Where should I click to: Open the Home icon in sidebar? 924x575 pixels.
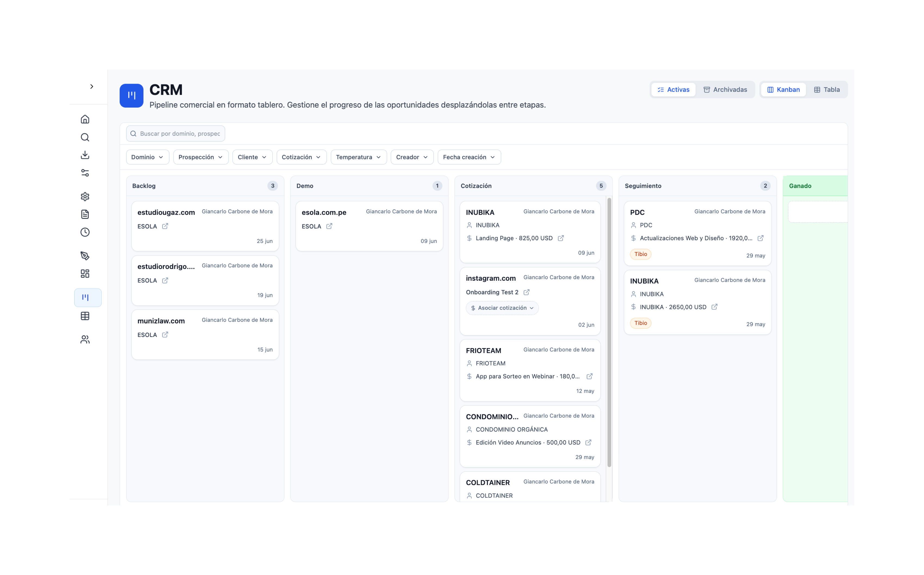85,119
